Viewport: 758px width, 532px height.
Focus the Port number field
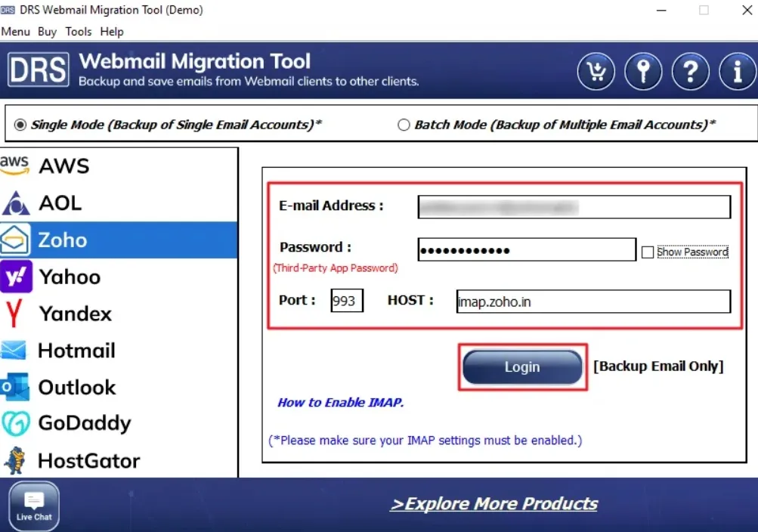coord(347,301)
